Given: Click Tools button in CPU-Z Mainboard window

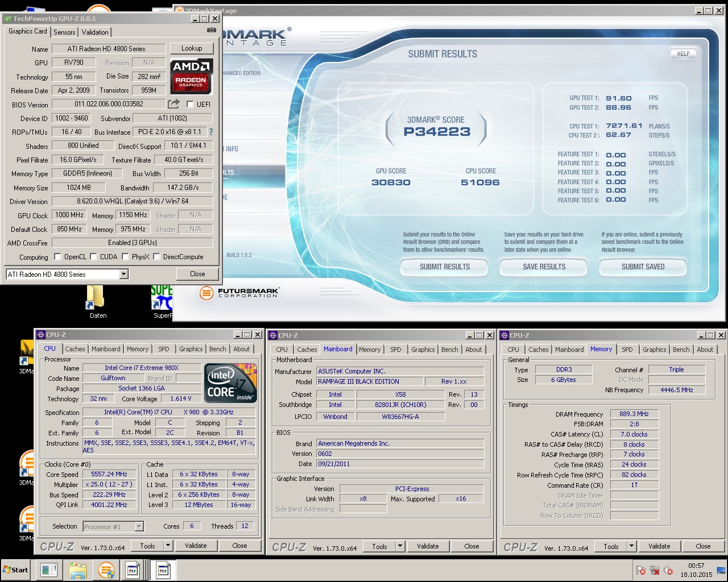Looking at the screenshot, I should pos(379,546).
